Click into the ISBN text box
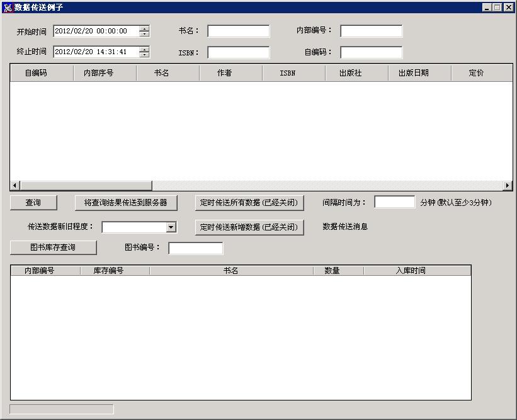Screen dimensions: 517x420 click(x=238, y=53)
